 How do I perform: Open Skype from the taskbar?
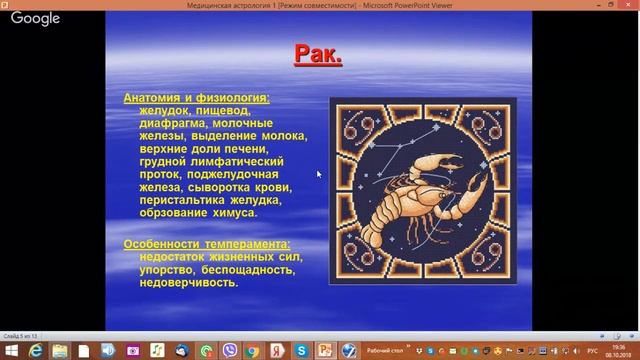pos(301,351)
